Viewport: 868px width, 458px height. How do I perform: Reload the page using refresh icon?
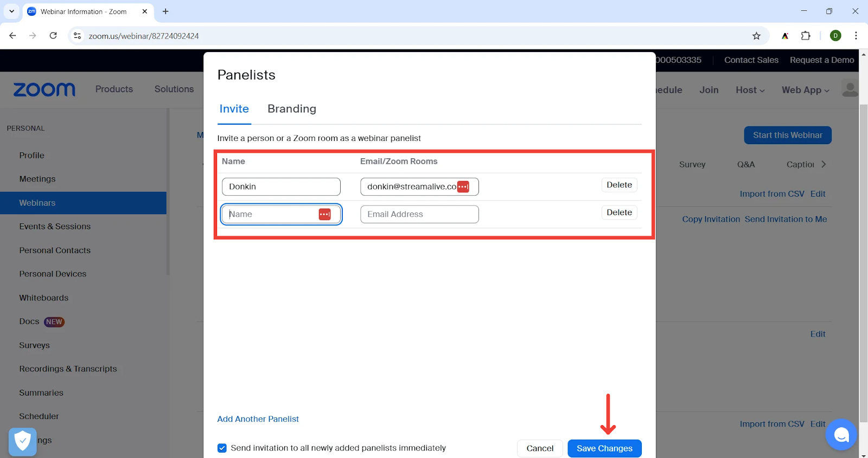(53, 36)
